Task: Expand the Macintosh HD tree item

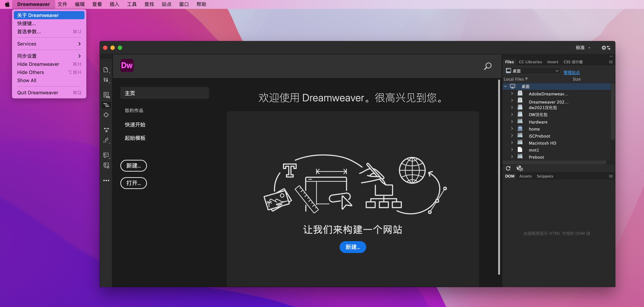Action: 512,143
